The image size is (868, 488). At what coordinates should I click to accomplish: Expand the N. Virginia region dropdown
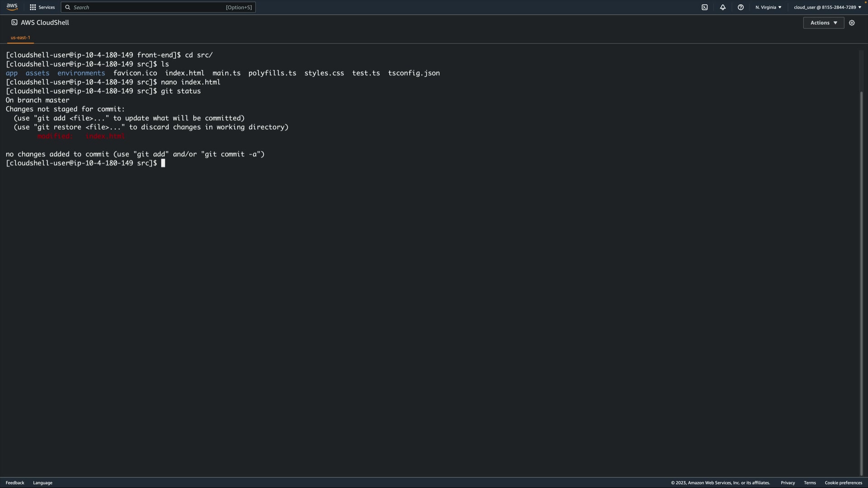[768, 7]
